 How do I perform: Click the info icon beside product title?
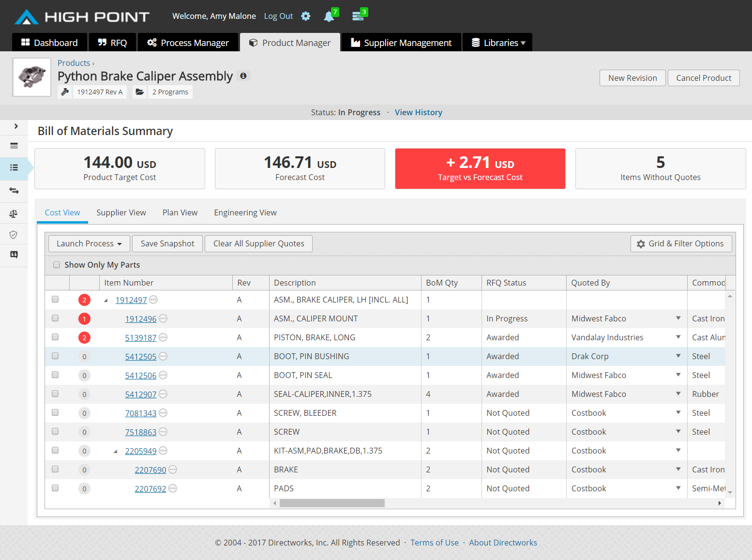(x=243, y=76)
